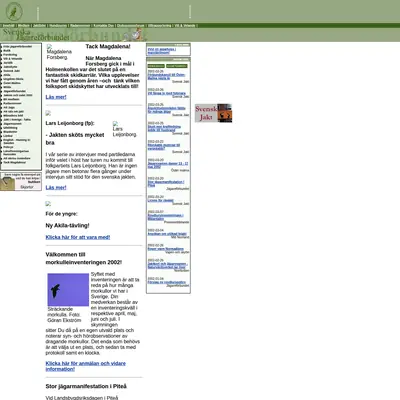Screen dimensions: 400x400
Task: Open the first item in the left sidebar list
Action: coord(17,46)
